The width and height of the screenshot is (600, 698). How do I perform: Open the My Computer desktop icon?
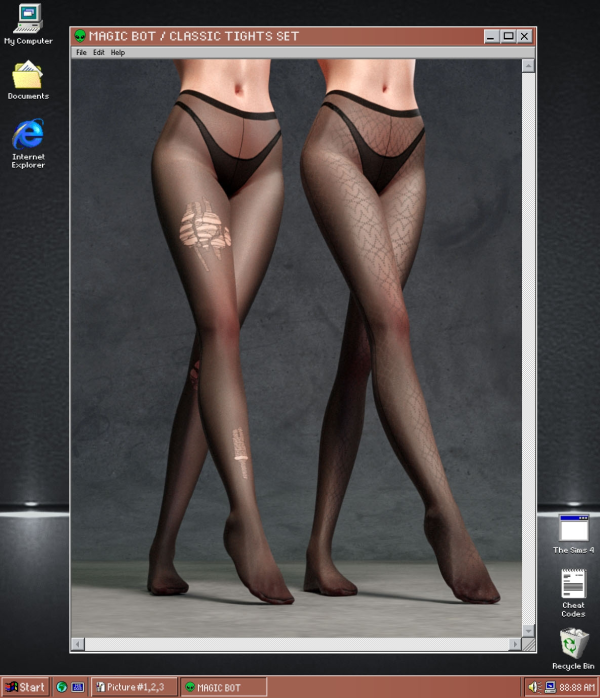point(28,23)
